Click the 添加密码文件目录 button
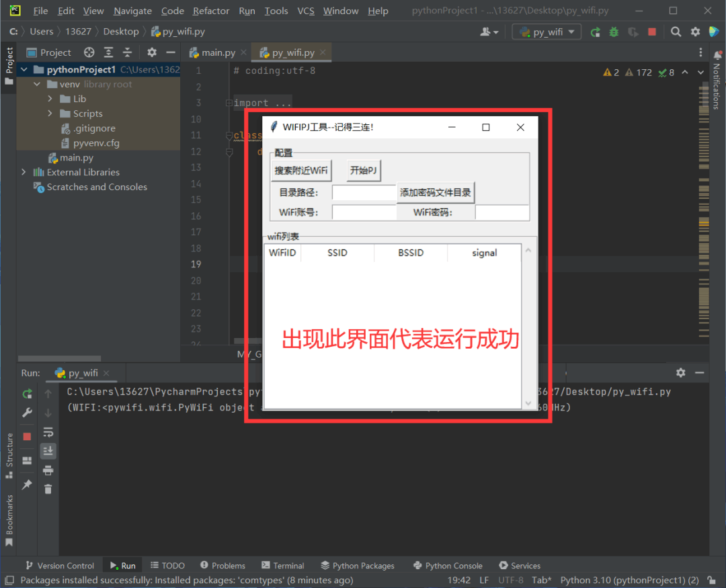 tap(436, 192)
